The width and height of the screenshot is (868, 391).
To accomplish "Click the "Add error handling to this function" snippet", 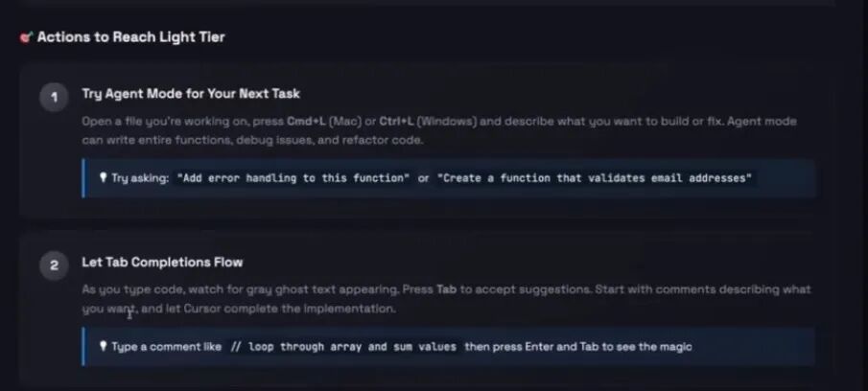I will 293,179.
